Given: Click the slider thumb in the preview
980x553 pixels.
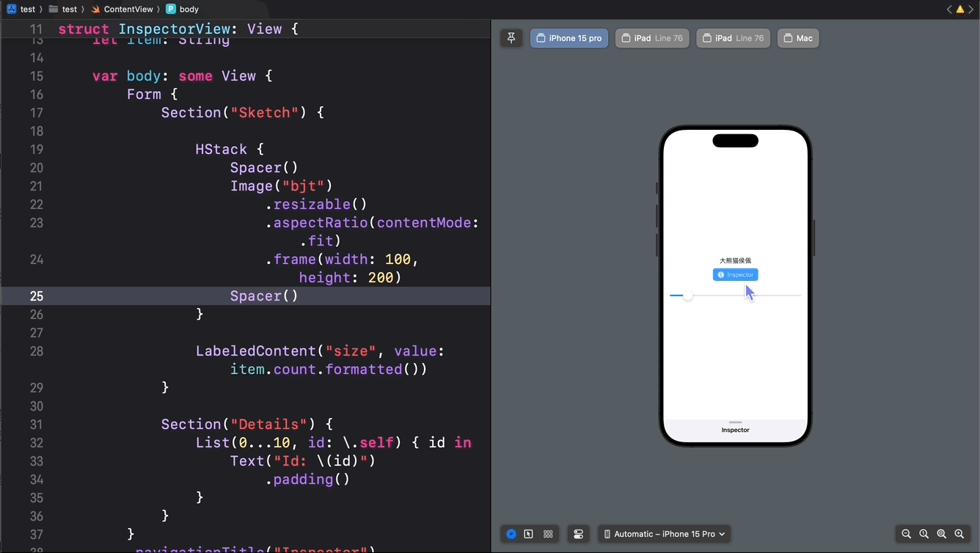Looking at the screenshot, I should (x=687, y=296).
